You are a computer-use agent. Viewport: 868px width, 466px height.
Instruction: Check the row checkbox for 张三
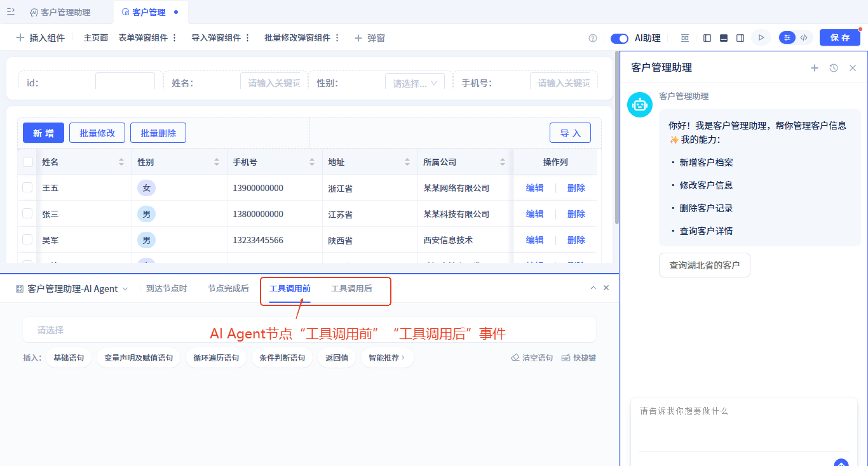point(27,213)
